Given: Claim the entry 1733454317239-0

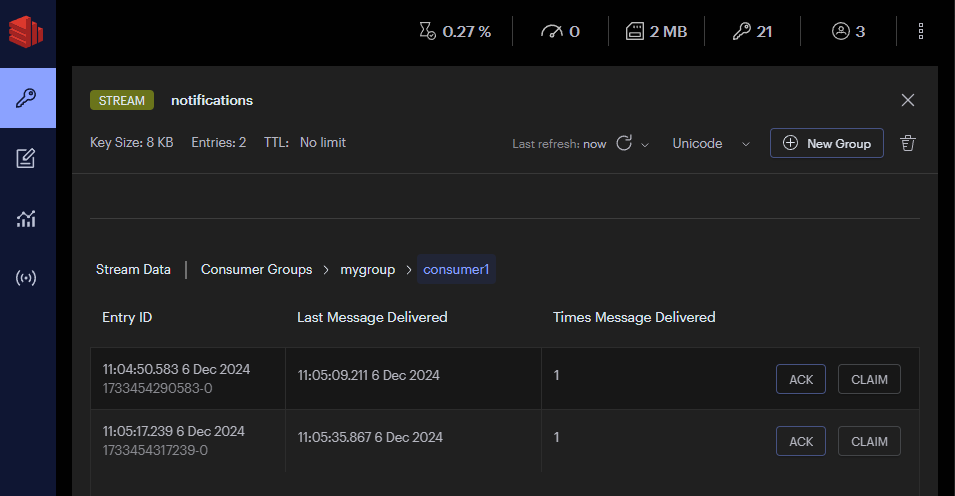Looking at the screenshot, I should tap(869, 441).
